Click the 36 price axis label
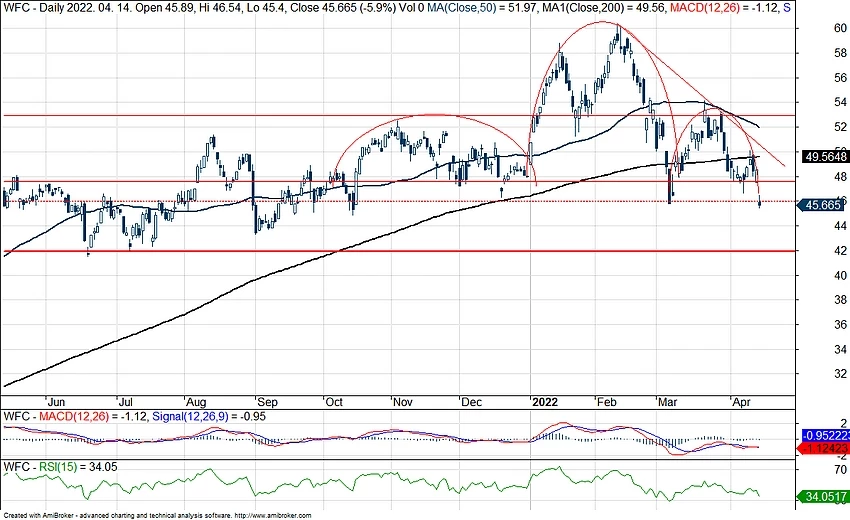Viewport: 850px width, 520px height. point(840,325)
